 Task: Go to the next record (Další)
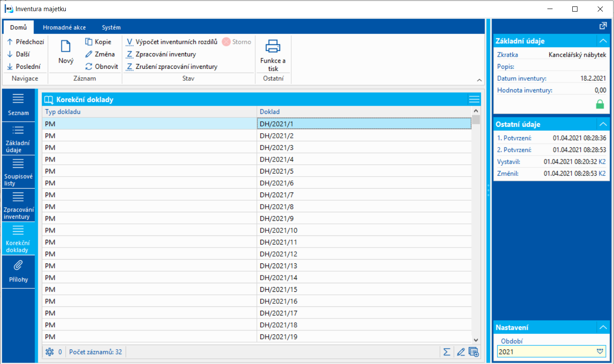pyautogui.click(x=18, y=54)
